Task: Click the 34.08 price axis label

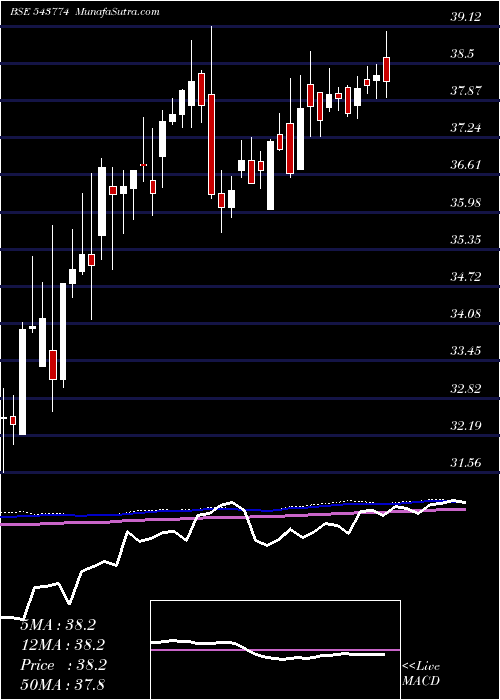Action: [x=467, y=314]
